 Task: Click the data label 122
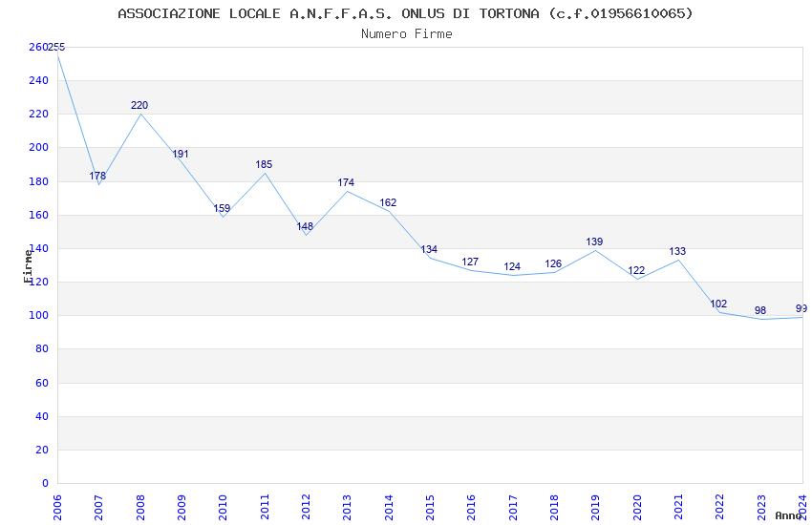point(636,270)
